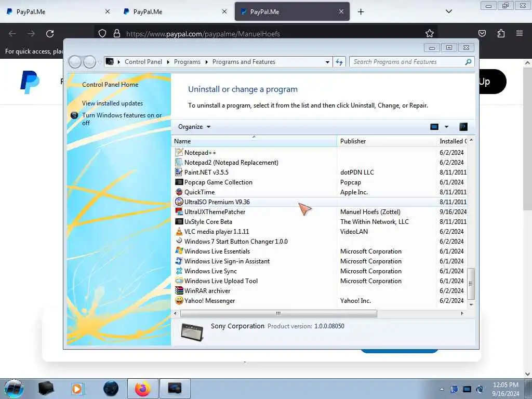
Task: Click the QuickTime program icon
Action: pyautogui.click(x=179, y=192)
